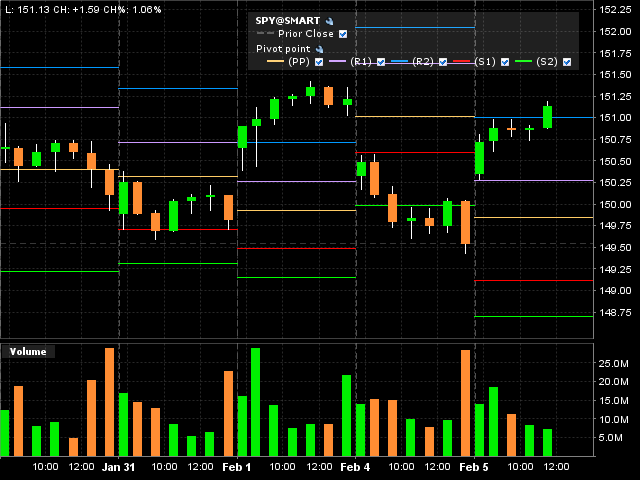
Task: Click the Volume panel label
Action: pos(28,351)
